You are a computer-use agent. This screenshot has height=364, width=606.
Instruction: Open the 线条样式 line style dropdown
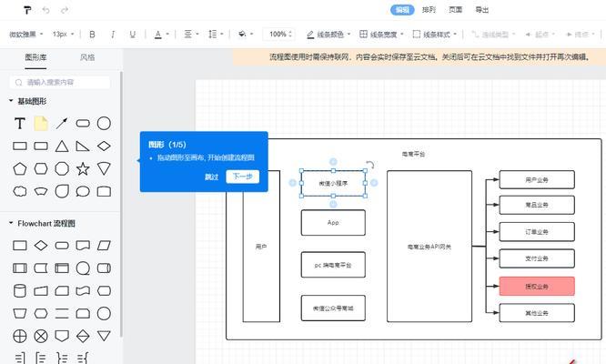click(x=434, y=35)
